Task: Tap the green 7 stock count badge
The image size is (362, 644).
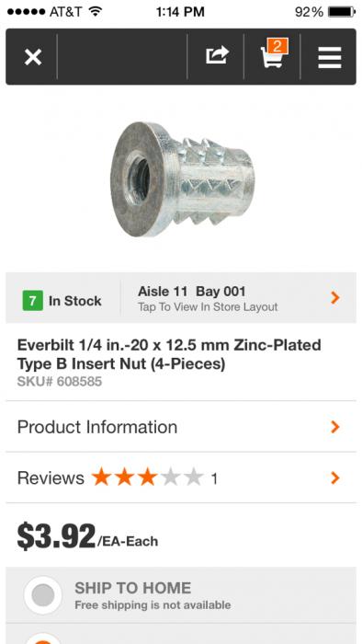Action: click(x=33, y=301)
